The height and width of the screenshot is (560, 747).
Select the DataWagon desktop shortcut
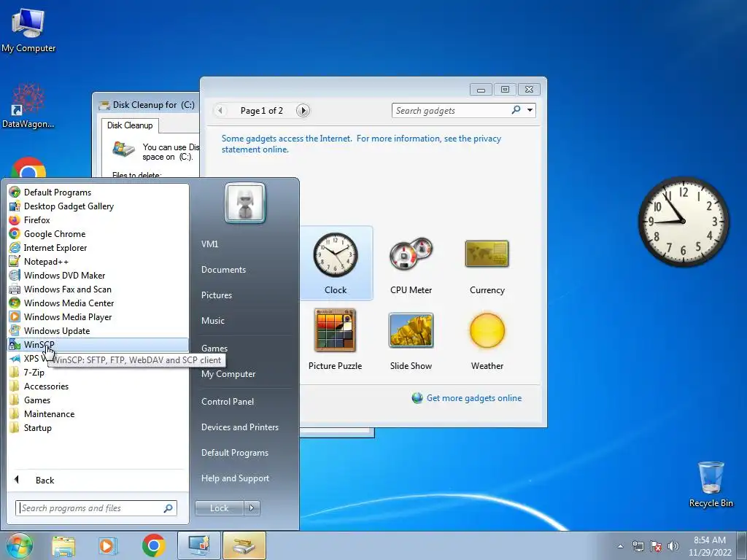pyautogui.click(x=28, y=106)
